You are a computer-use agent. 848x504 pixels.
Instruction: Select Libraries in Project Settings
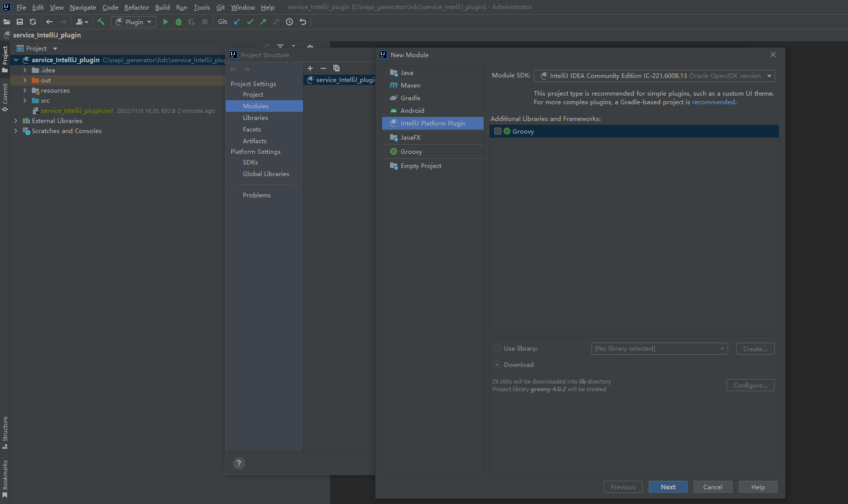(256, 118)
